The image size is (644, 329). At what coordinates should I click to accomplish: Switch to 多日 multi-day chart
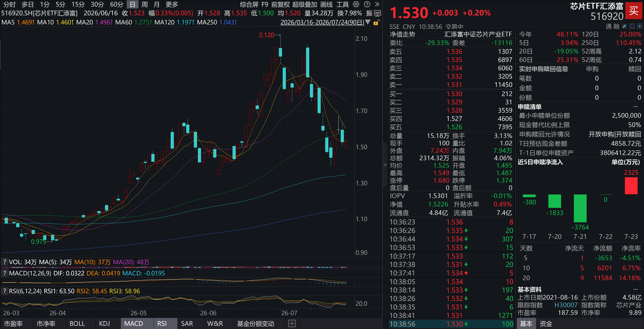pyautogui.click(x=27, y=4)
